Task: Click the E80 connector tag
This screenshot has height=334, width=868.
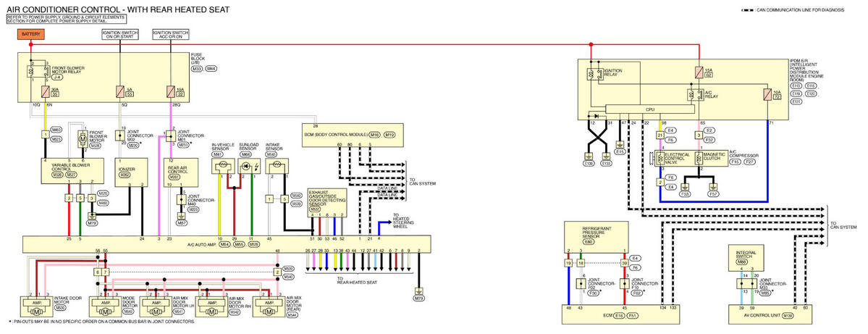Action: click(588, 241)
